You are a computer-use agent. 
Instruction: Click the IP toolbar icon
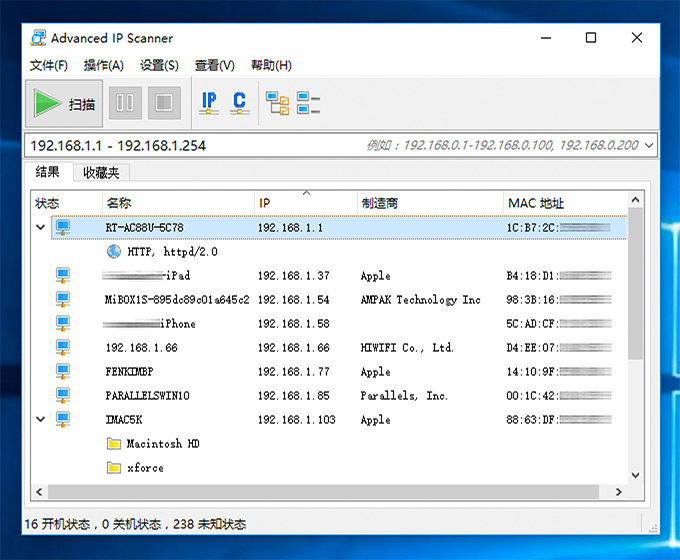[x=209, y=103]
